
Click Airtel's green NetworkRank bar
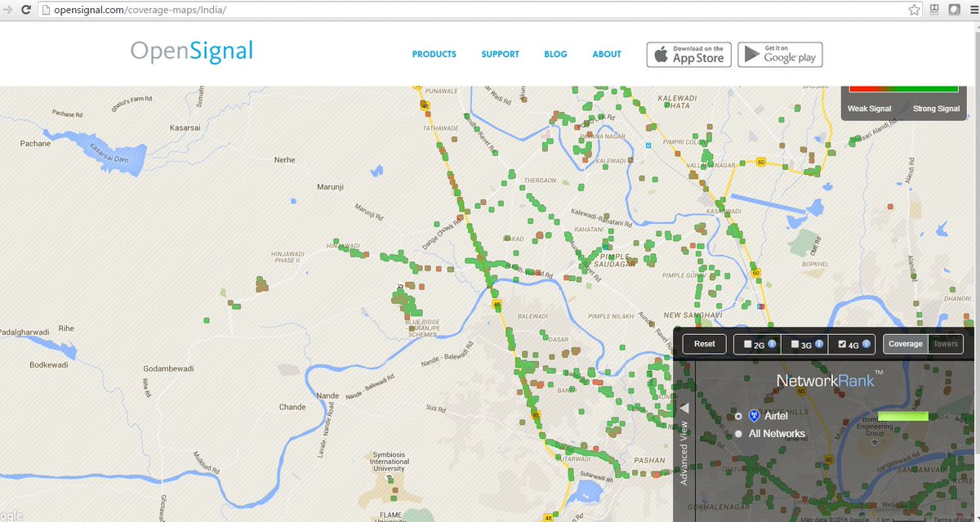[x=904, y=417]
